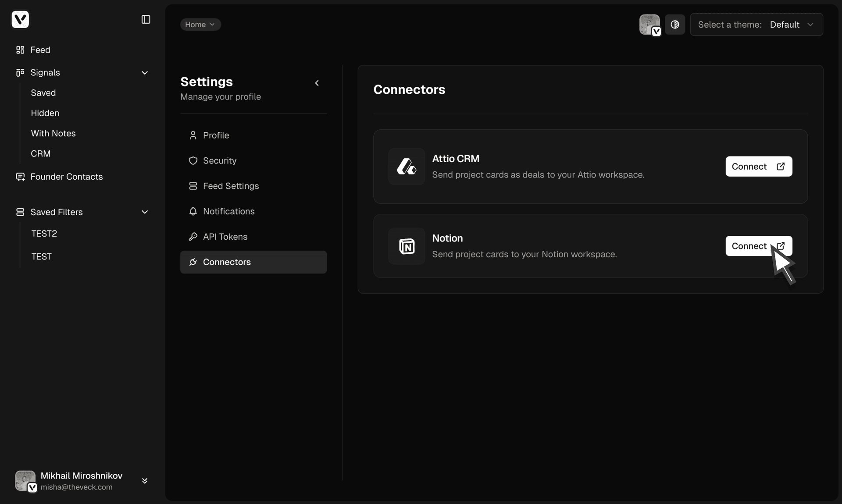Select CRM under Signals

40,153
